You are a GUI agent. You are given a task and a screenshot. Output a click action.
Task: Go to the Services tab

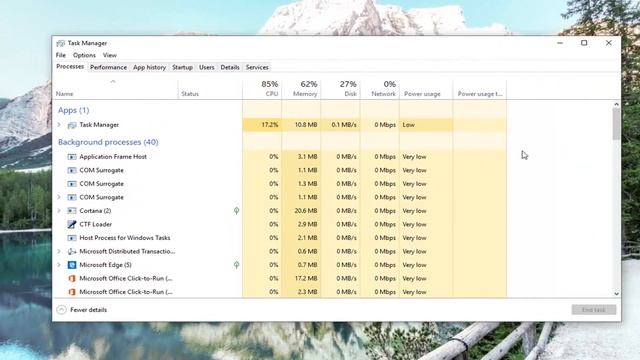pyautogui.click(x=257, y=67)
